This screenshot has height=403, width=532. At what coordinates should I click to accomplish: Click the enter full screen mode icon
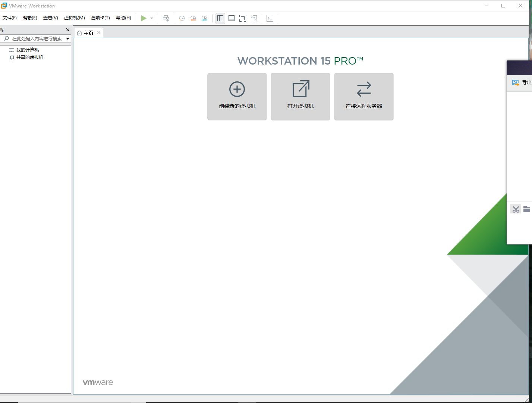pos(243,18)
